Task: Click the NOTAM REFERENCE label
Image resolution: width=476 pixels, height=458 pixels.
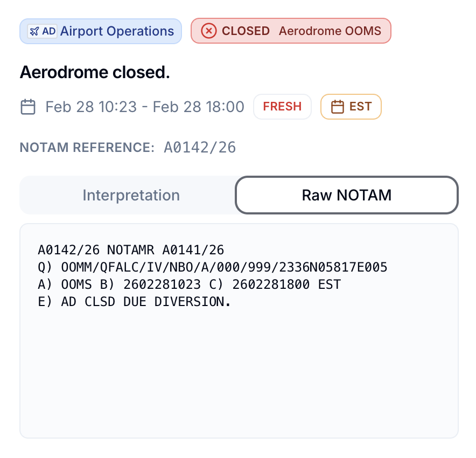Action: tap(87, 148)
